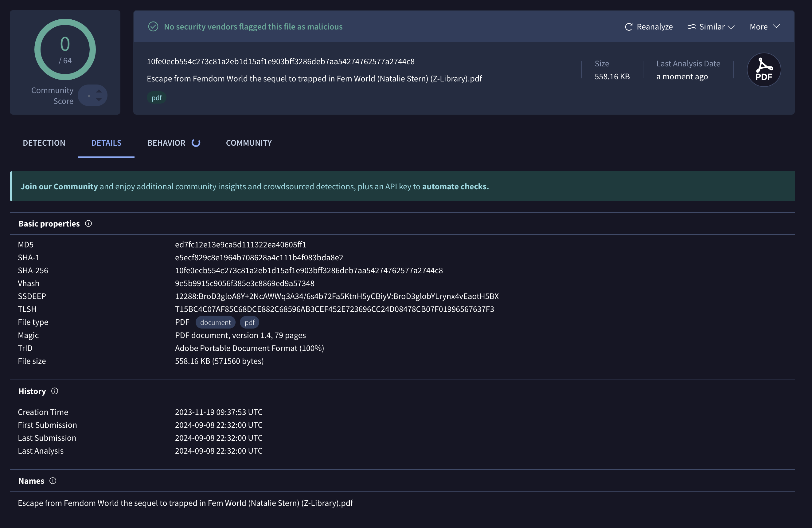
Task: Open the COMMUNITY tab
Action: click(x=249, y=143)
